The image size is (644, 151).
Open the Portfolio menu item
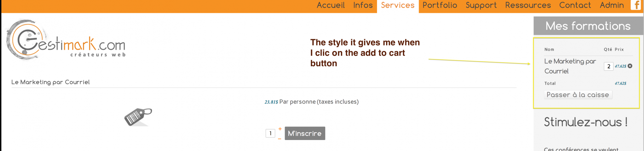click(440, 5)
